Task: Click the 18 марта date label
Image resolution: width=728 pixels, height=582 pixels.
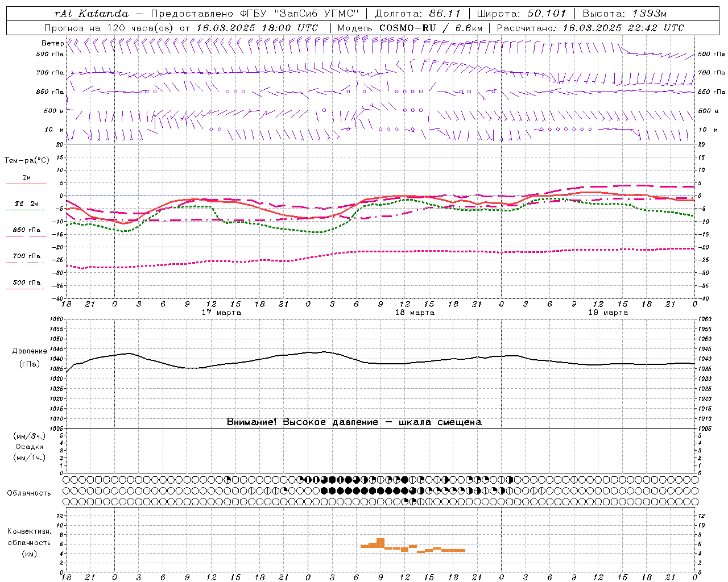Action: pos(415,313)
